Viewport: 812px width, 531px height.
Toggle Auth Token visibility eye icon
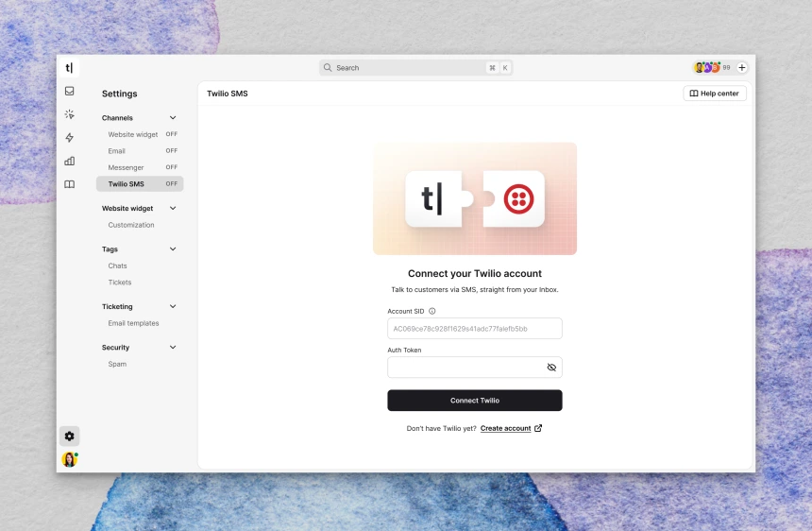(x=551, y=368)
